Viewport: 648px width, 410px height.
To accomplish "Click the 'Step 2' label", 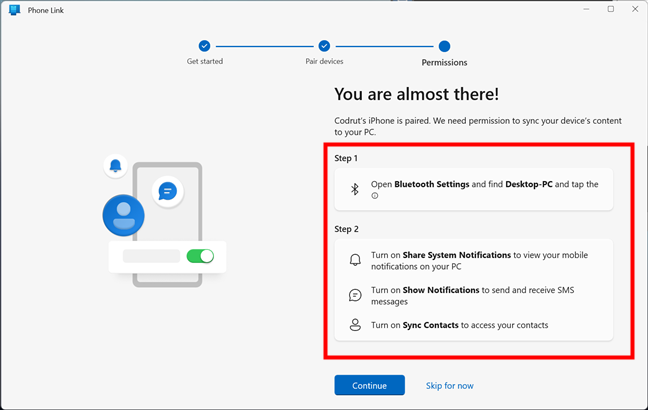I will click(346, 229).
